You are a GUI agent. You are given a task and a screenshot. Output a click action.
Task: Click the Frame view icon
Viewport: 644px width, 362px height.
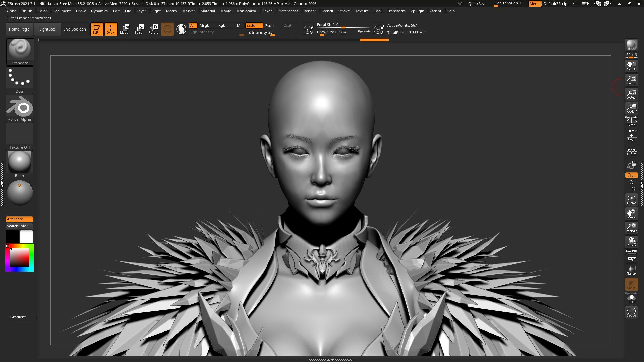[631, 200]
